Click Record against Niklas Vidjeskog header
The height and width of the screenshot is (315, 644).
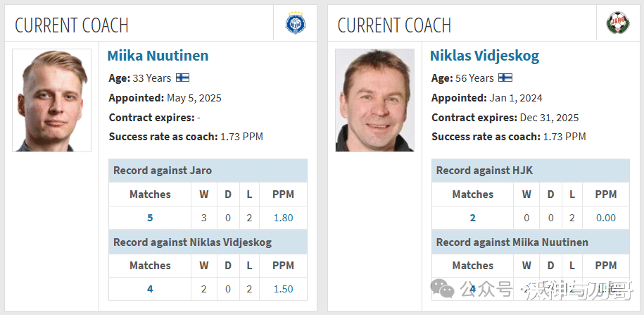pos(192,242)
